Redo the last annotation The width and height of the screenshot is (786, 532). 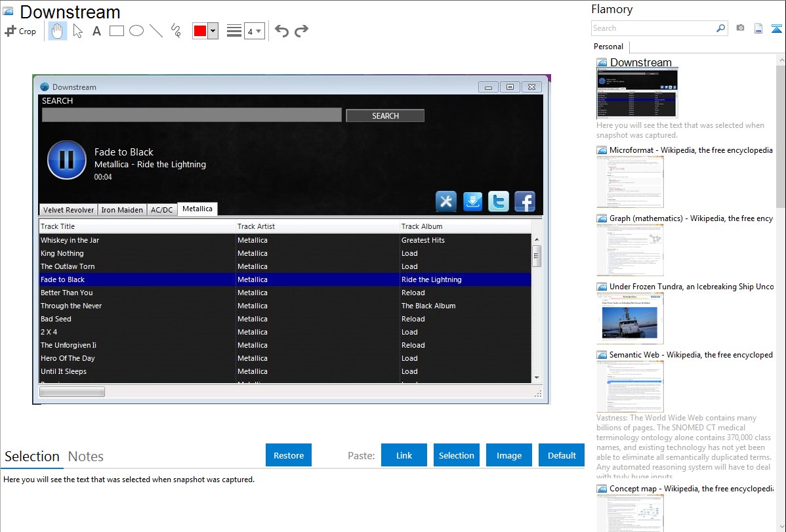point(301,31)
